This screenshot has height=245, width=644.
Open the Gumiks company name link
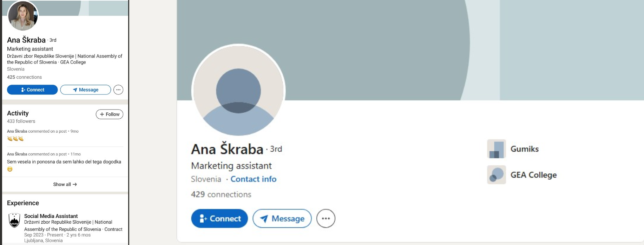coord(525,149)
